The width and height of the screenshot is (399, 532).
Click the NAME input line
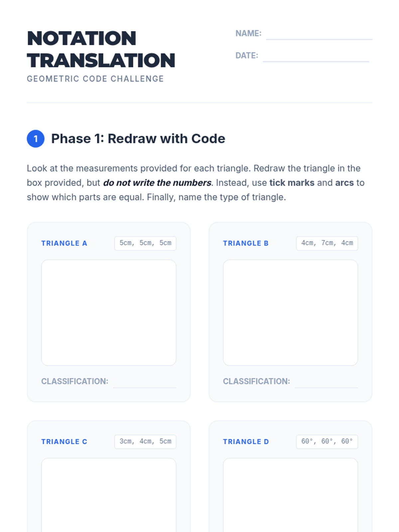click(319, 34)
